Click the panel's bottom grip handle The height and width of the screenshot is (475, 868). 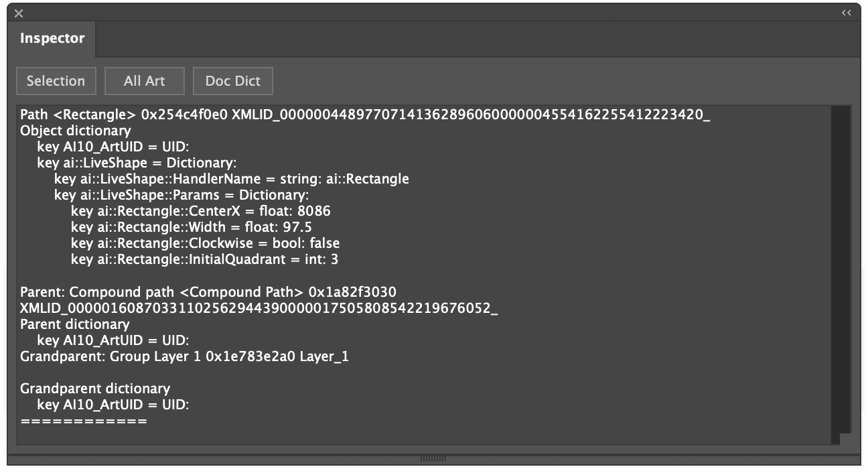[x=433, y=459]
